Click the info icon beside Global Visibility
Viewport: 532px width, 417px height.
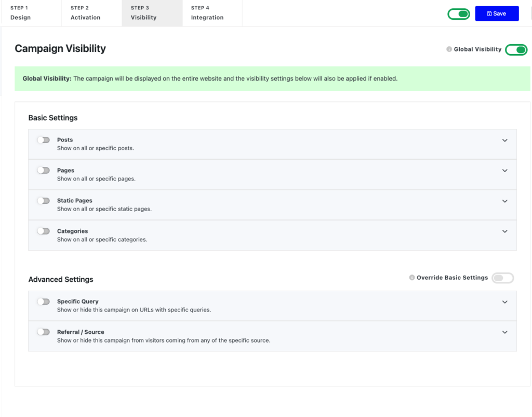449,49
